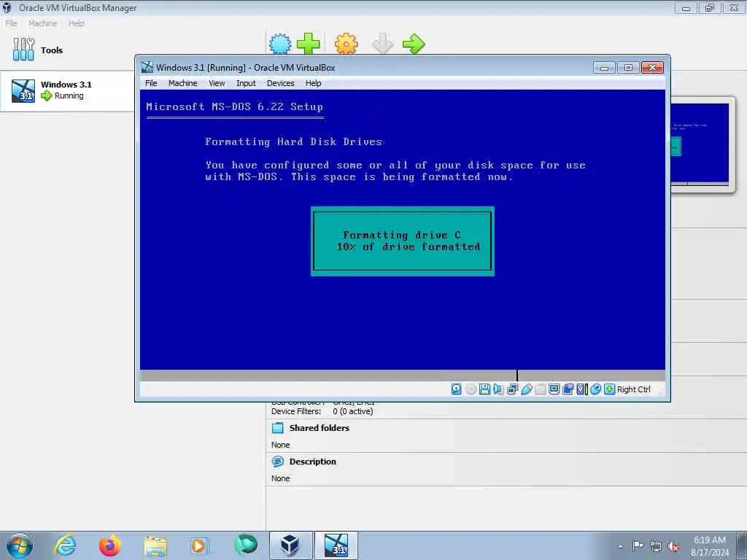Click the Show desktop button at taskbar end
This screenshot has height=560, width=747.
(x=742, y=545)
